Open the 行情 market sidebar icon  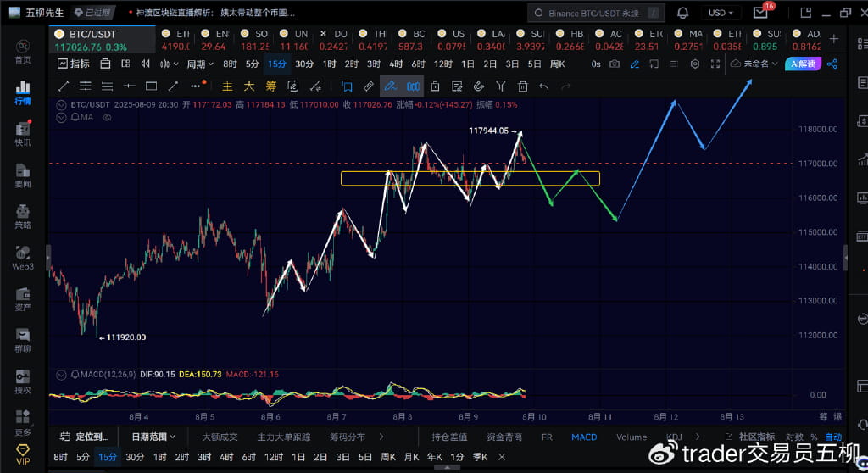tap(23, 92)
